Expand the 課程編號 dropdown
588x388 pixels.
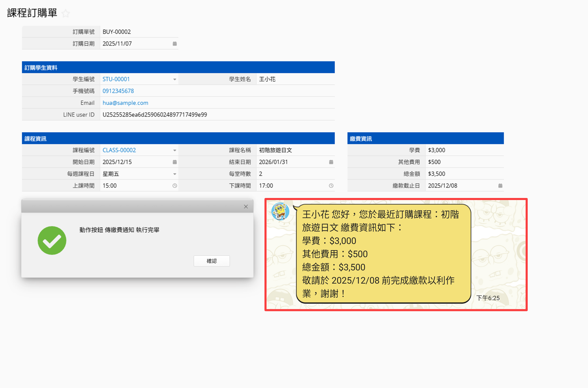175,150
